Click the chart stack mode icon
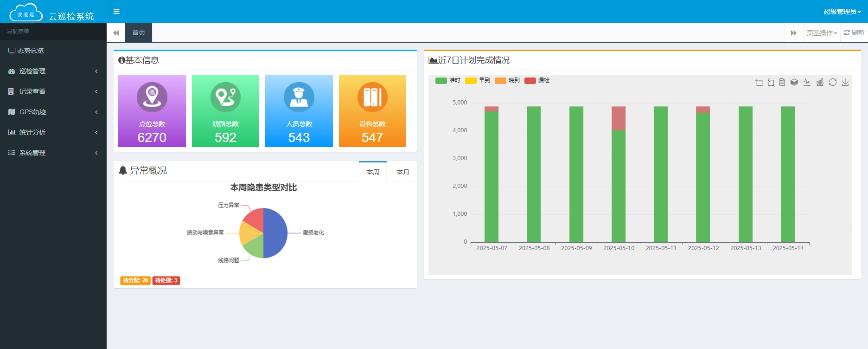The width and height of the screenshot is (868, 349). pyautogui.click(x=794, y=82)
